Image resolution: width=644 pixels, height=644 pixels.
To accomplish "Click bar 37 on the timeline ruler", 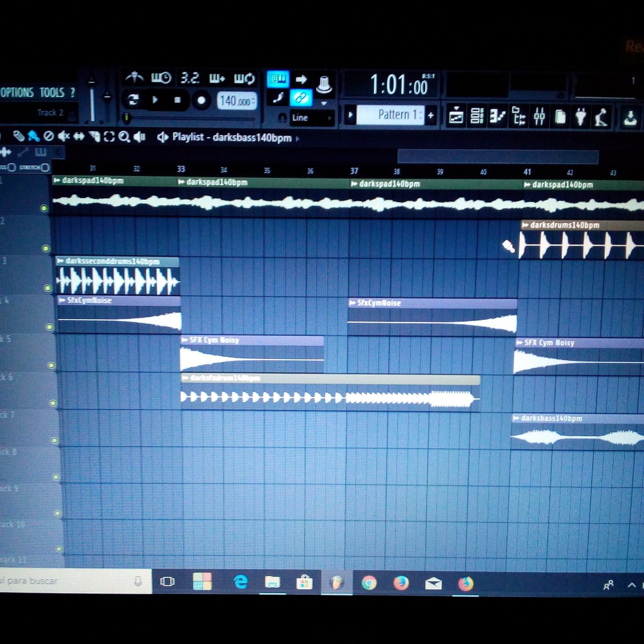I will [x=354, y=171].
